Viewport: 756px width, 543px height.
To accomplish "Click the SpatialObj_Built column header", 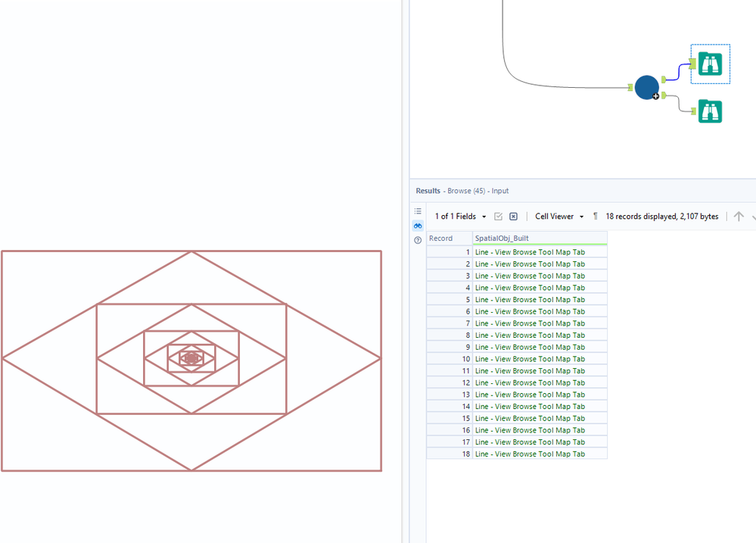I will (x=540, y=239).
